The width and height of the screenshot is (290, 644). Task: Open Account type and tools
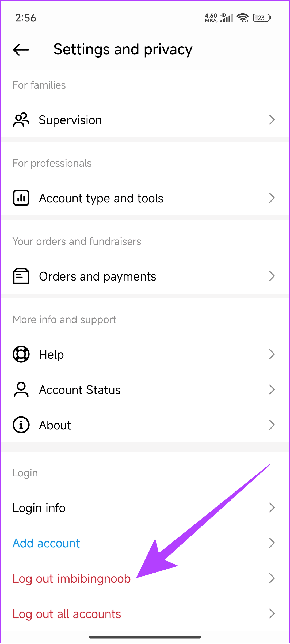click(x=101, y=198)
